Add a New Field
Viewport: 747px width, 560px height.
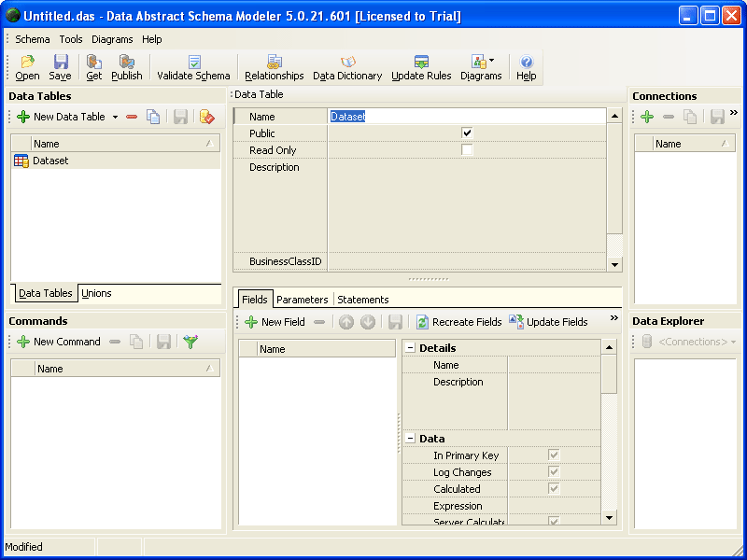[275, 322]
